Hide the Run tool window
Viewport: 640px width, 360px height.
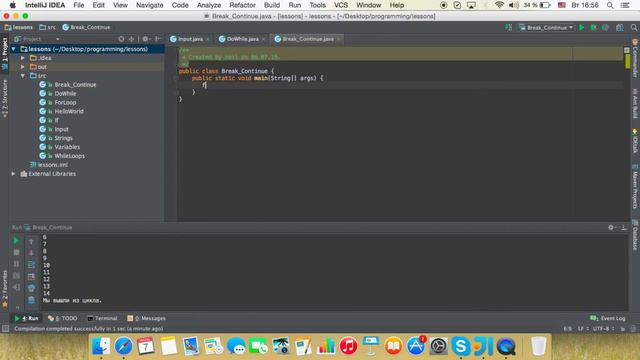(624, 227)
